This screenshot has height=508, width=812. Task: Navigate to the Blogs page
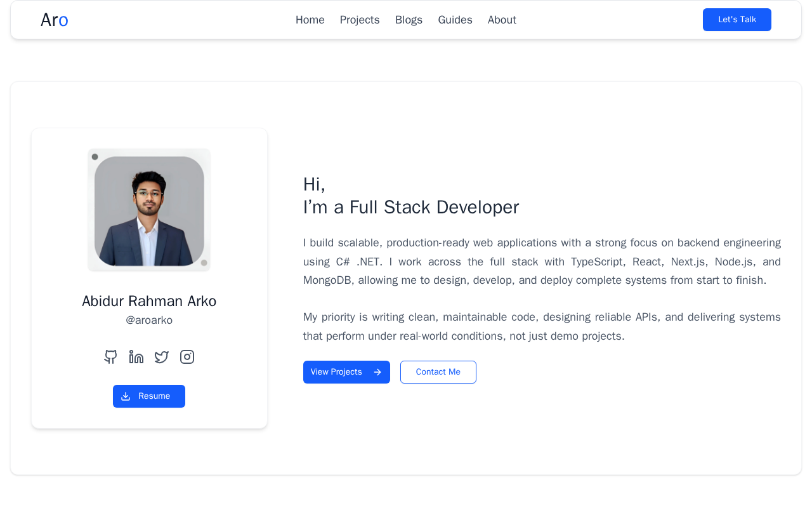[409, 20]
